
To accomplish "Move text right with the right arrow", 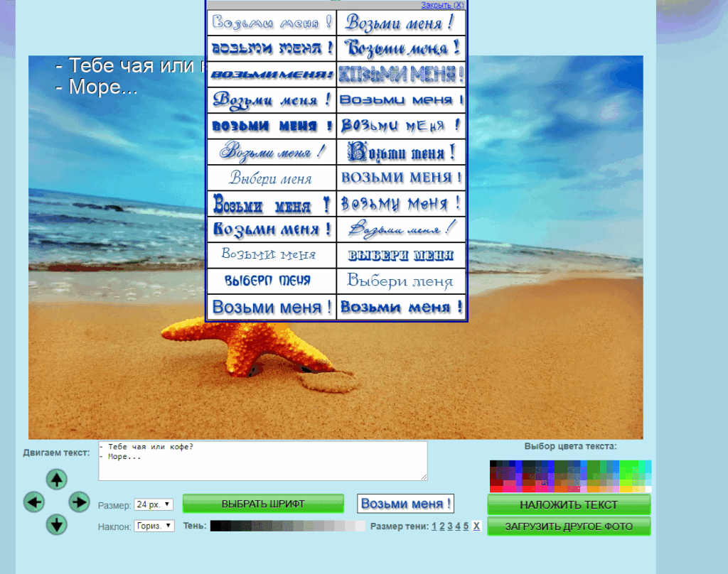I will tap(79, 502).
